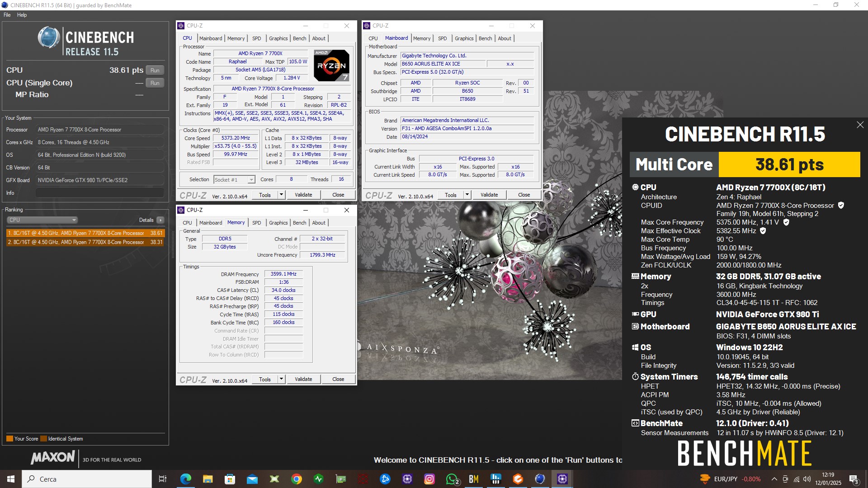
Task: Click the DRAM Frequency value 3599.1 MHz
Action: coord(283,274)
